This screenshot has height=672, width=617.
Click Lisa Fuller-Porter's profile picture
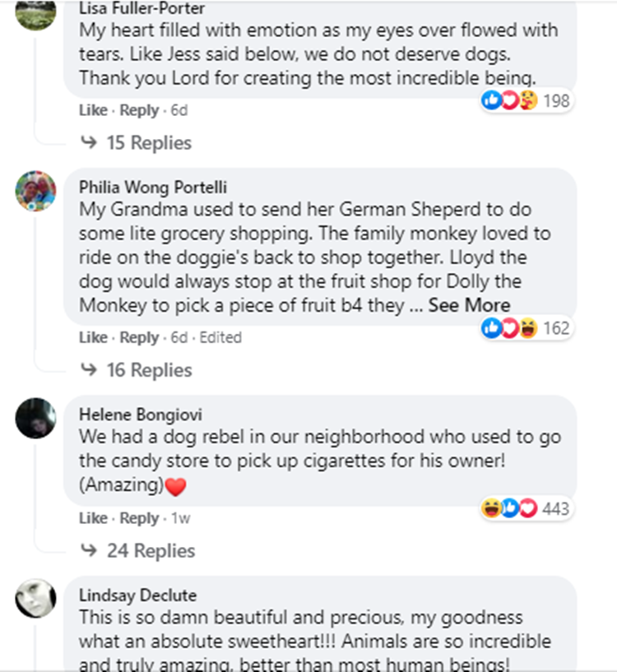pos(36,12)
